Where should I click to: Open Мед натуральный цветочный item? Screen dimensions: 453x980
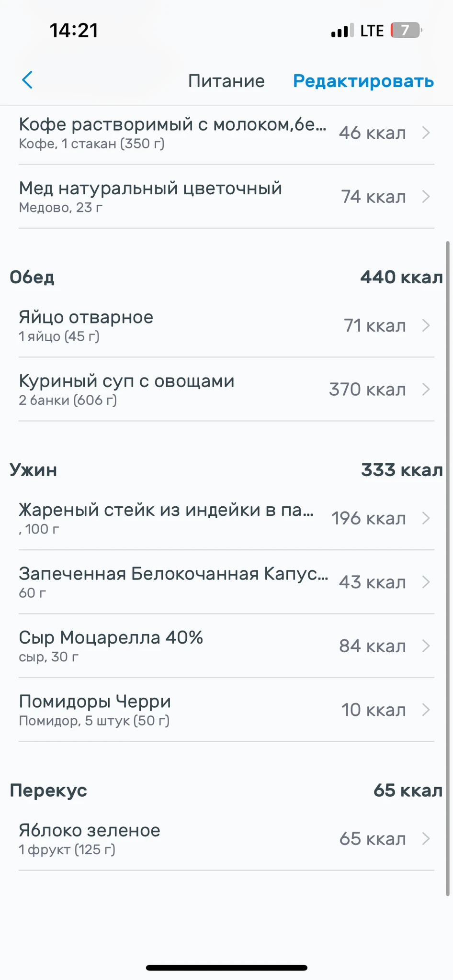[150, 197]
